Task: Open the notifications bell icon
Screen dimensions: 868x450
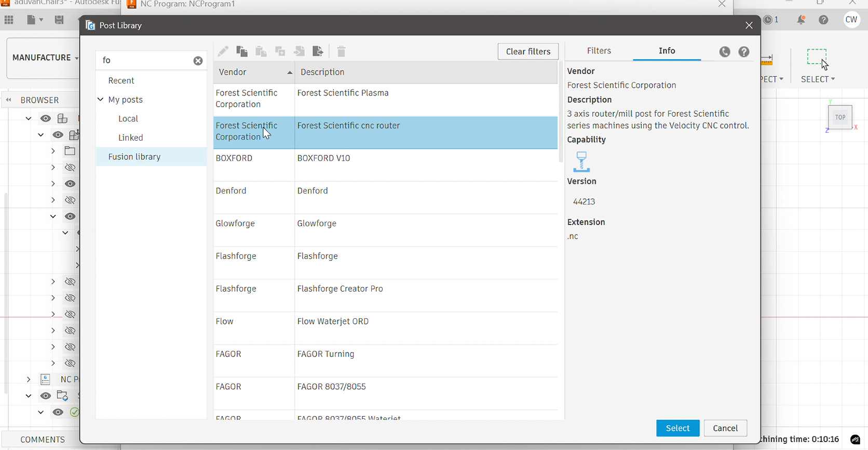Action: (x=802, y=20)
